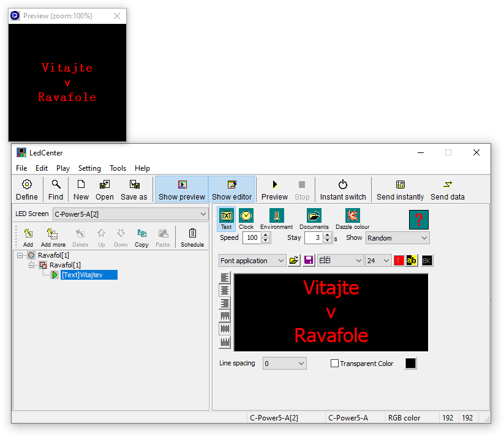Collapse the nested Ravafol[1] program node
Image resolution: width=504 pixels, height=437 pixels.
pyautogui.click(x=31, y=265)
